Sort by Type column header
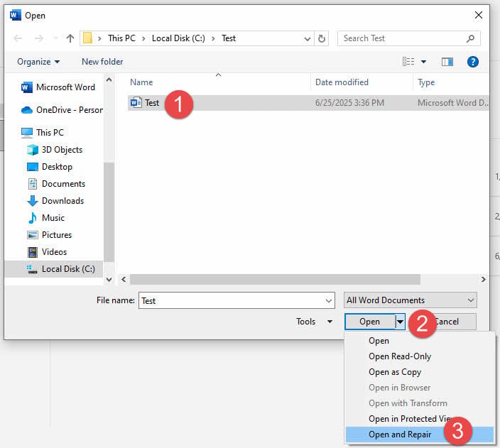 (426, 82)
